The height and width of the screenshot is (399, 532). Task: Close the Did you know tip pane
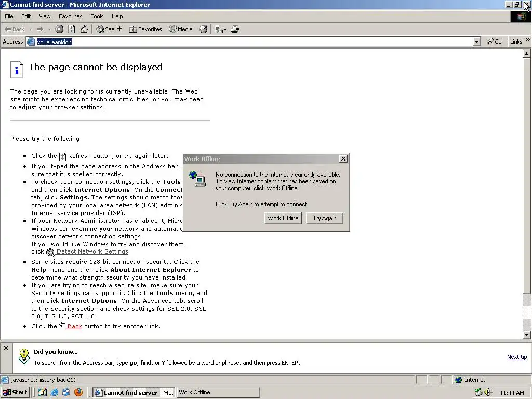[6, 348]
